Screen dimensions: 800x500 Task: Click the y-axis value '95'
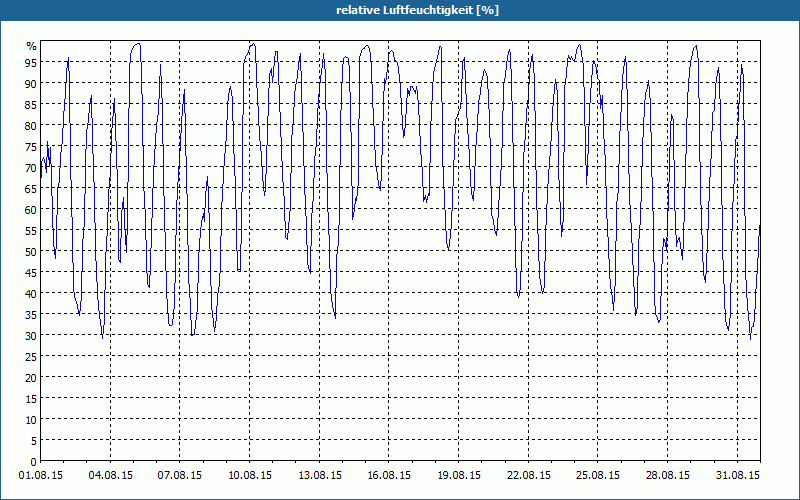[31, 63]
